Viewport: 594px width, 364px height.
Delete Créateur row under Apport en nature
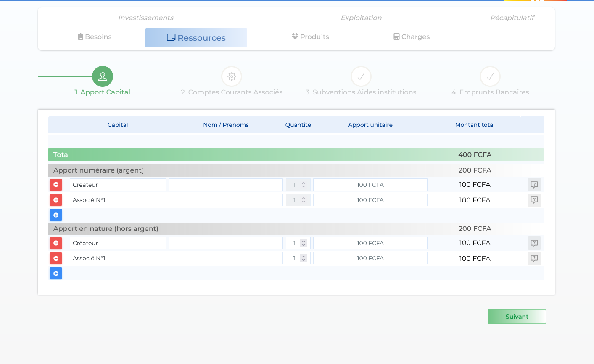click(x=56, y=243)
